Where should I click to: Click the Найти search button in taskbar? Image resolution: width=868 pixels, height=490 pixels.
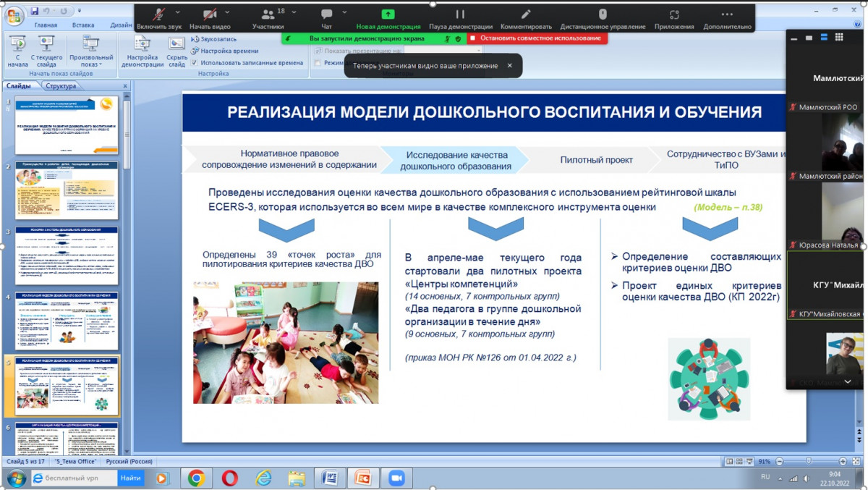pos(131,478)
